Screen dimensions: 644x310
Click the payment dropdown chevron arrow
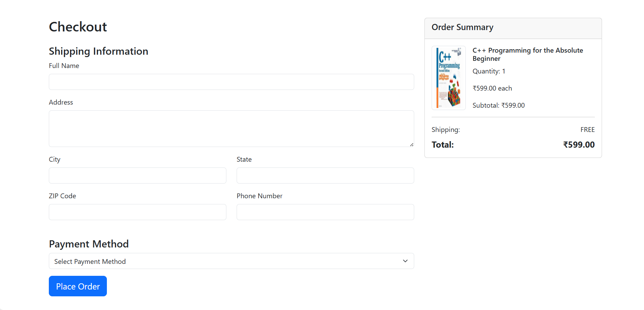405,261
